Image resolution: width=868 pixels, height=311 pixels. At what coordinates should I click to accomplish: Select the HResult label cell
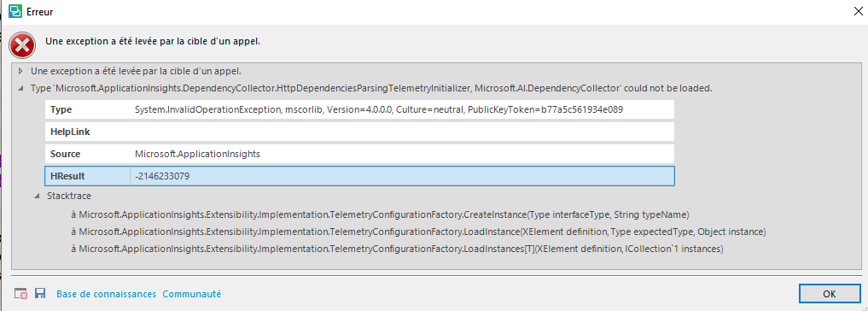click(x=87, y=176)
